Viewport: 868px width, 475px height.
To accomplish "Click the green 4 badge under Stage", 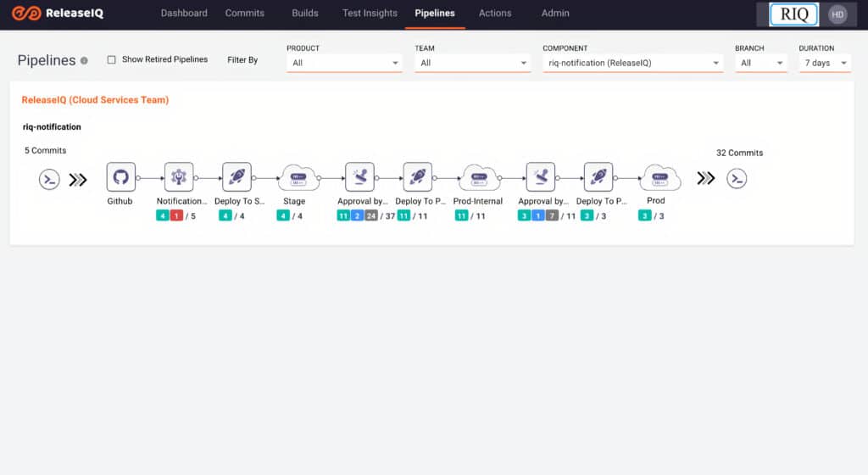I will [x=283, y=216].
